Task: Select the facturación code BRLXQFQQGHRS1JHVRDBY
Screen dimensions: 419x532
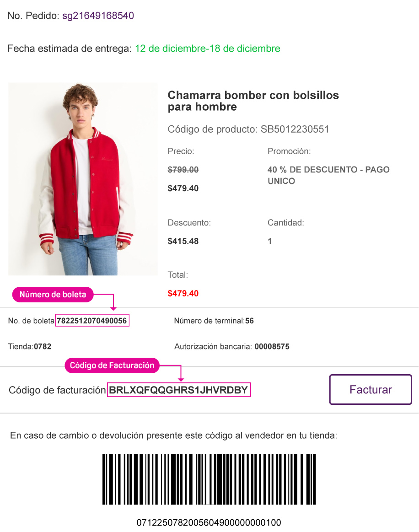Action: 179,389
